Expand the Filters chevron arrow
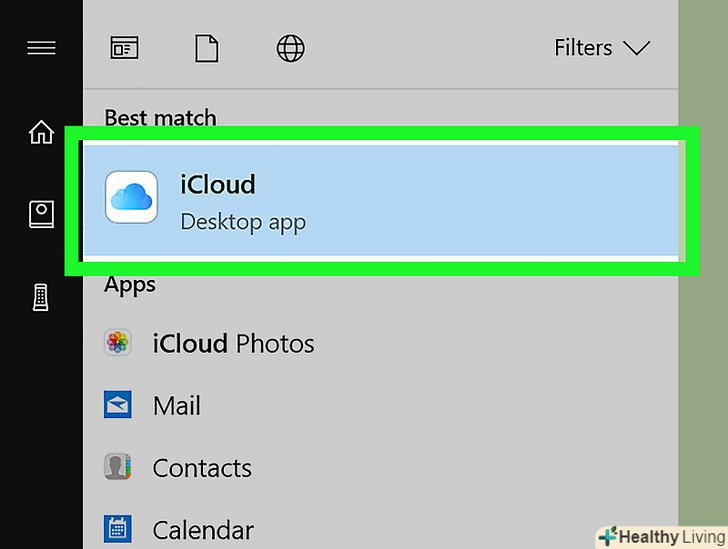Image resolution: width=728 pixels, height=549 pixels. [636, 48]
